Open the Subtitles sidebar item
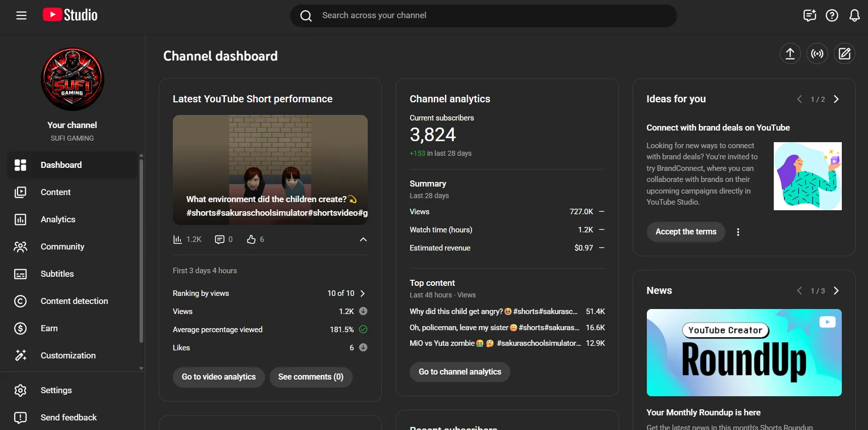 [x=72, y=274]
